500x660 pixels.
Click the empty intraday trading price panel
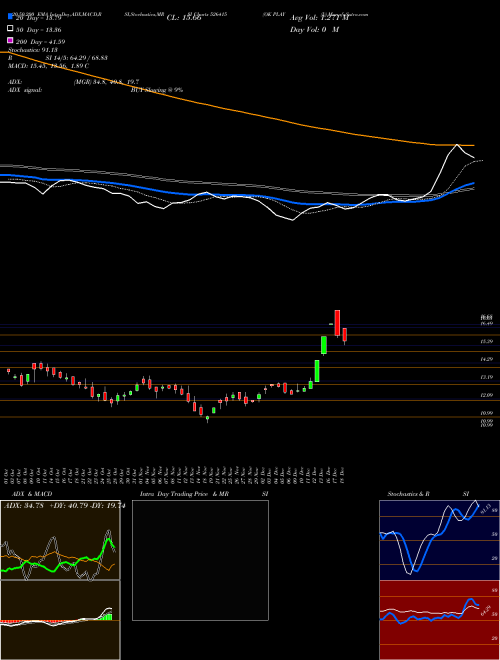pyautogui.click(x=200, y=560)
